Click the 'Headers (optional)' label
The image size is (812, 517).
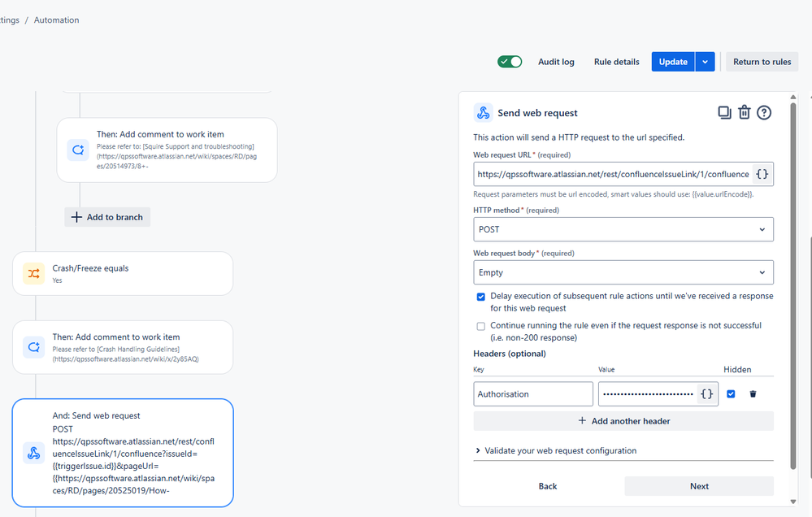pyautogui.click(x=510, y=354)
